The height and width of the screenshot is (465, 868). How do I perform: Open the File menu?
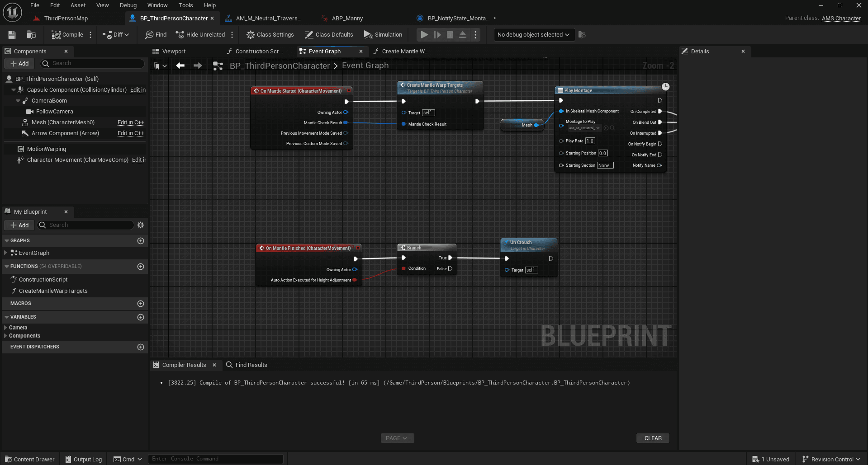35,5
